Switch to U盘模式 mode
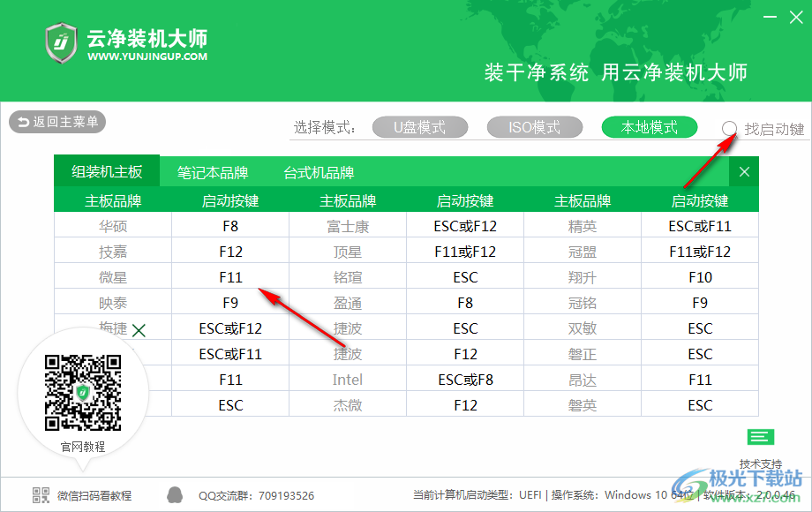 coord(420,127)
